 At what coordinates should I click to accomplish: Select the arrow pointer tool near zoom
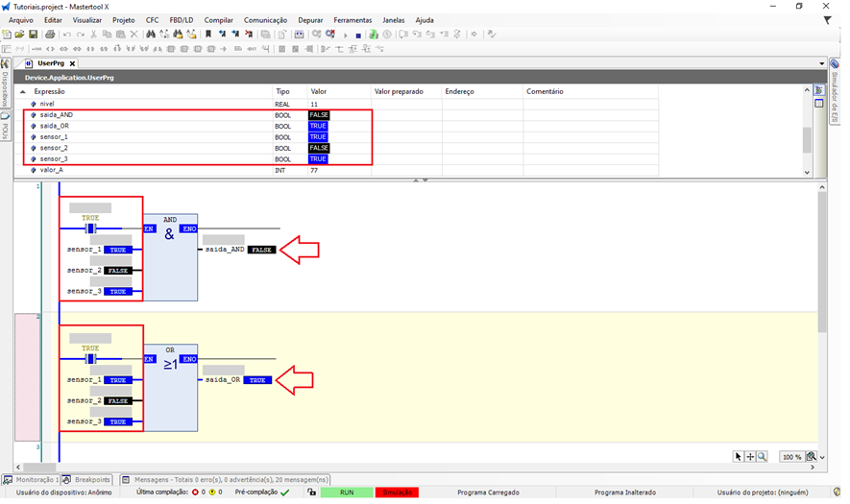(x=738, y=457)
